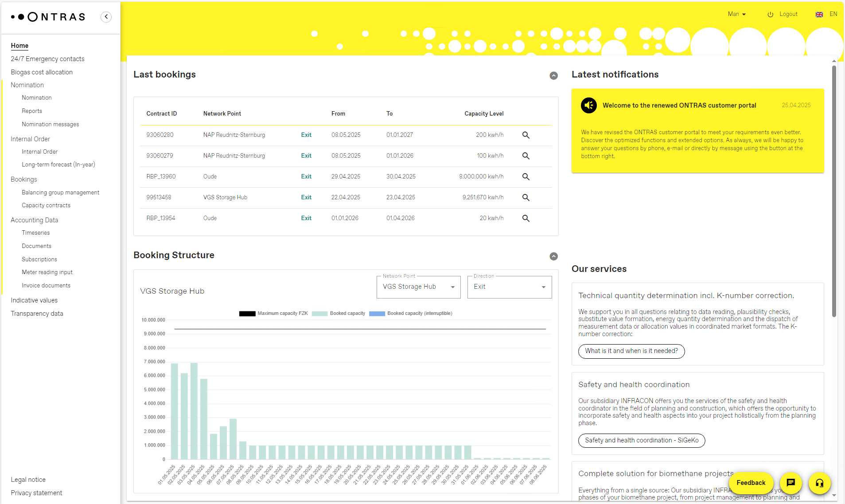Click the yellow Feedback button
Image resolution: width=845 pixels, height=504 pixels.
(751, 483)
